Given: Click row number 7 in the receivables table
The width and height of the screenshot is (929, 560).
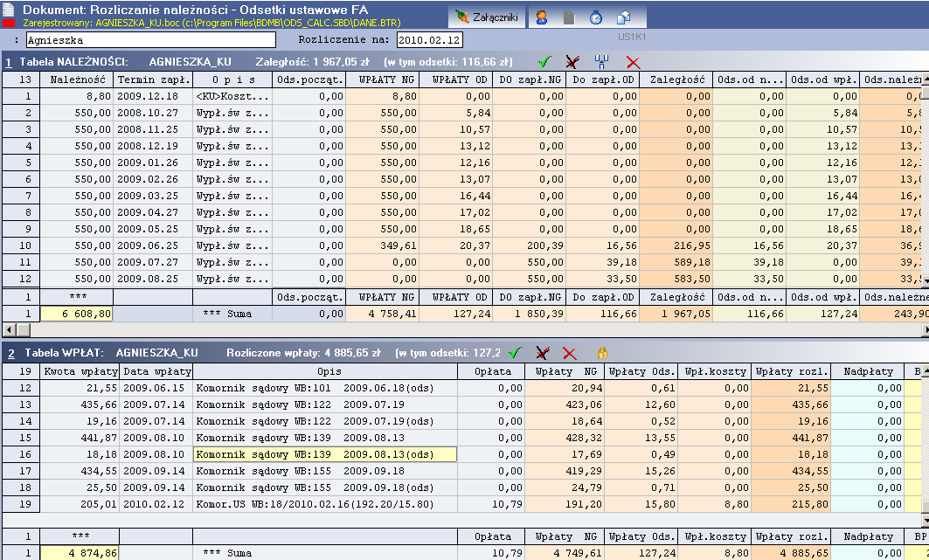Looking at the screenshot, I should pyautogui.click(x=21, y=196).
